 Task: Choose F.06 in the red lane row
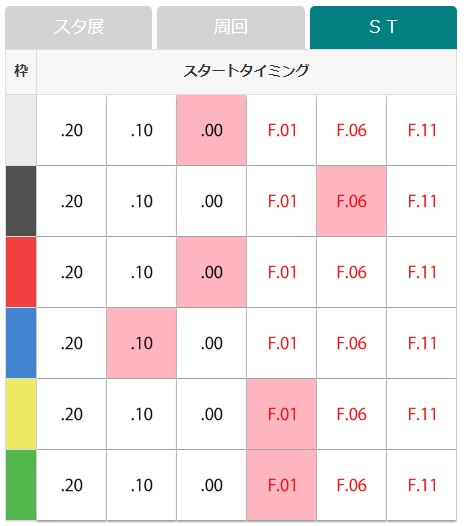[x=352, y=272]
